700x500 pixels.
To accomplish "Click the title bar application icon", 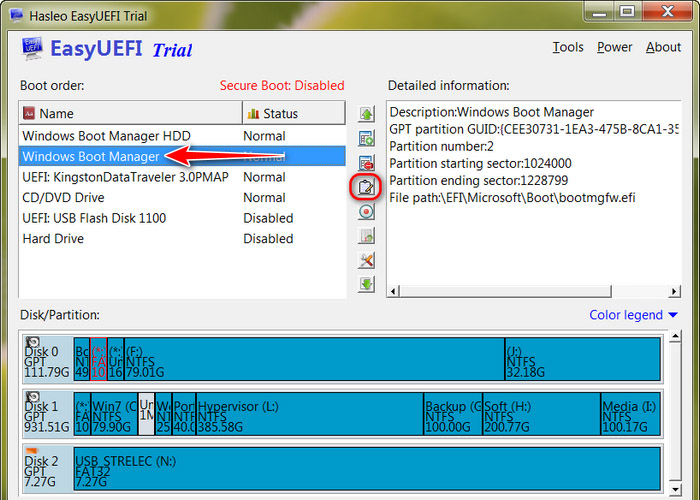I will pos(17,16).
